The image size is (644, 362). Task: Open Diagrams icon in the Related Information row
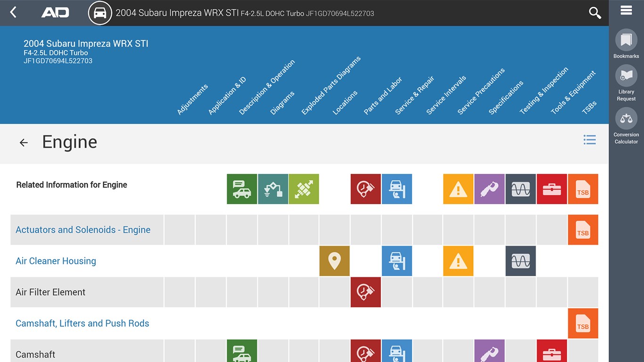(x=273, y=189)
